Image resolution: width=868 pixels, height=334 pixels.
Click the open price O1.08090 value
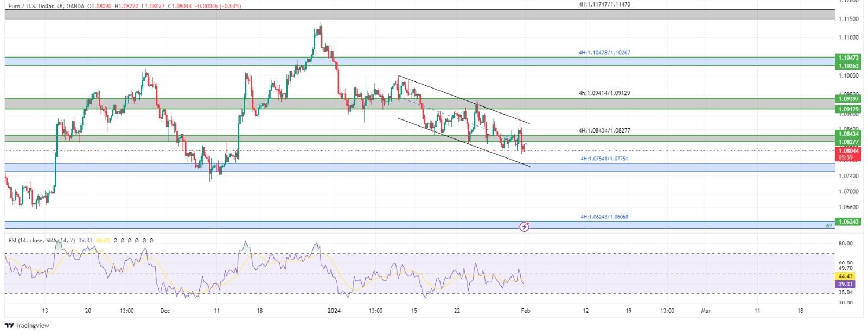100,6
